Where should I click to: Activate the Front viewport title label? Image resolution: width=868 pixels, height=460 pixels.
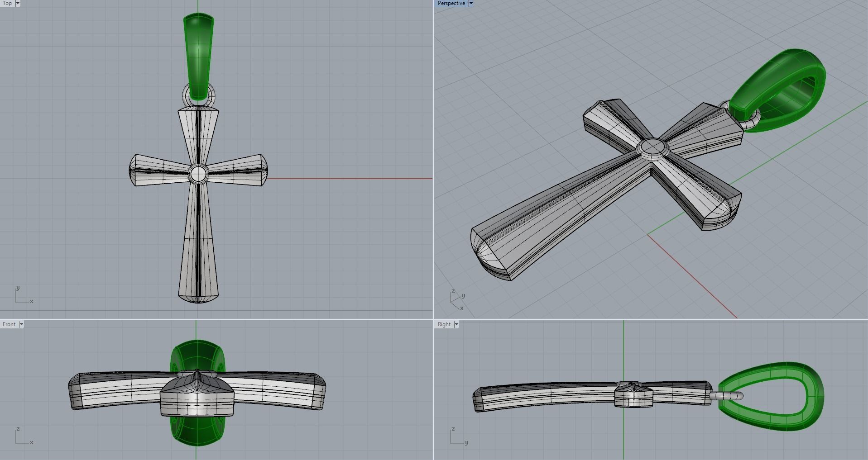click(x=9, y=324)
